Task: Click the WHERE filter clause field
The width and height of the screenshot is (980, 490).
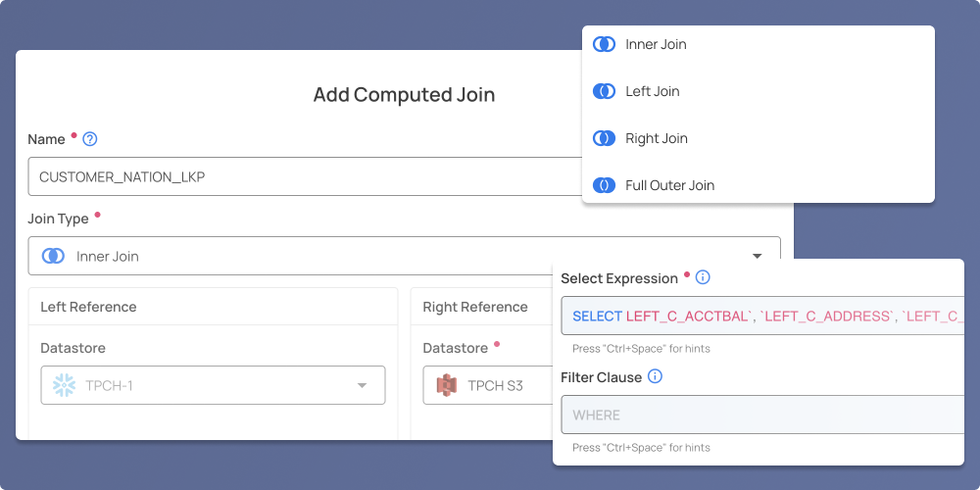Action: pos(762,415)
